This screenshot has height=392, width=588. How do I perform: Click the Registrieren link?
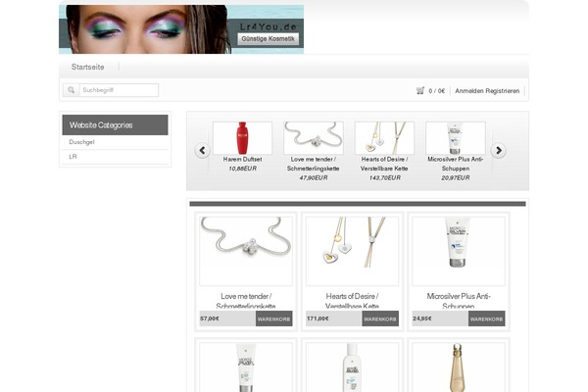pyautogui.click(x=503, y=91)
